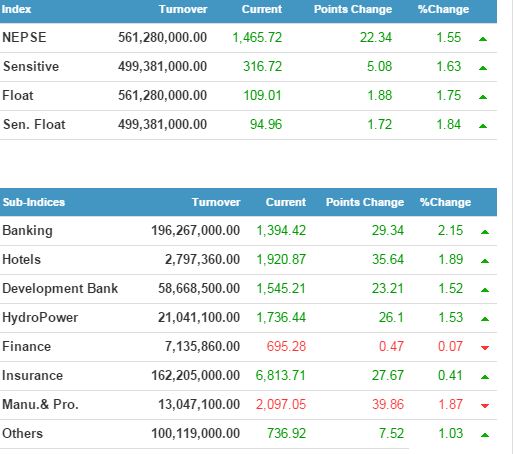Click the Banking current value 1,394.42
The height and width of the screenshot is (454, 513).
pos(281,230)
